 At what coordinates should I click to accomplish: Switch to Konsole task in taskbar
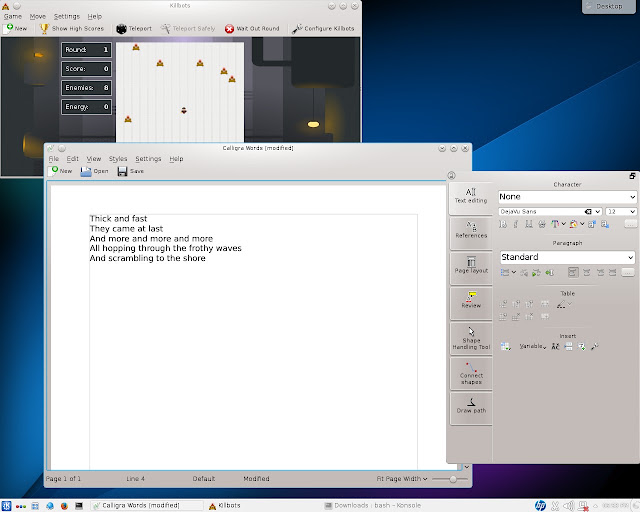(x=373, y=505)
